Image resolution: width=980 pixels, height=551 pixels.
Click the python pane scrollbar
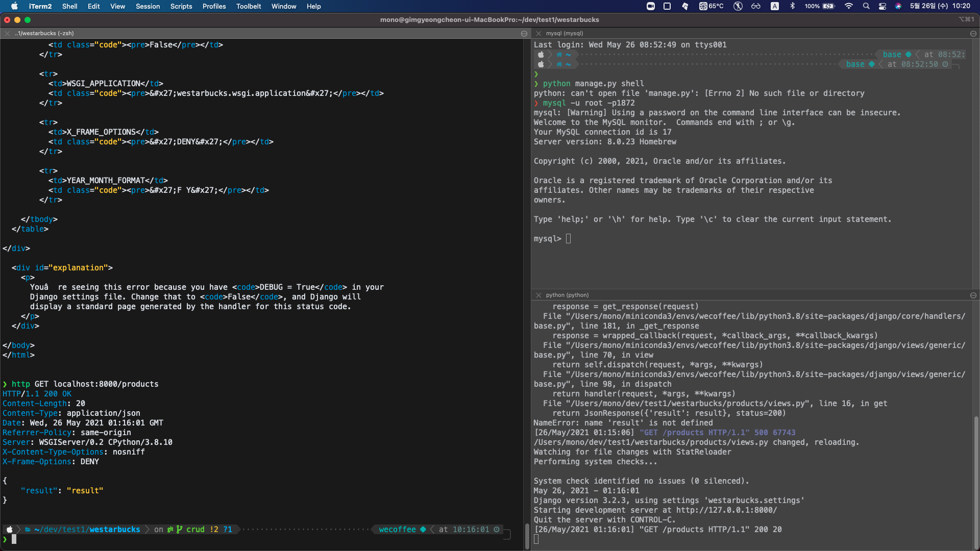[x=976, y=481]
